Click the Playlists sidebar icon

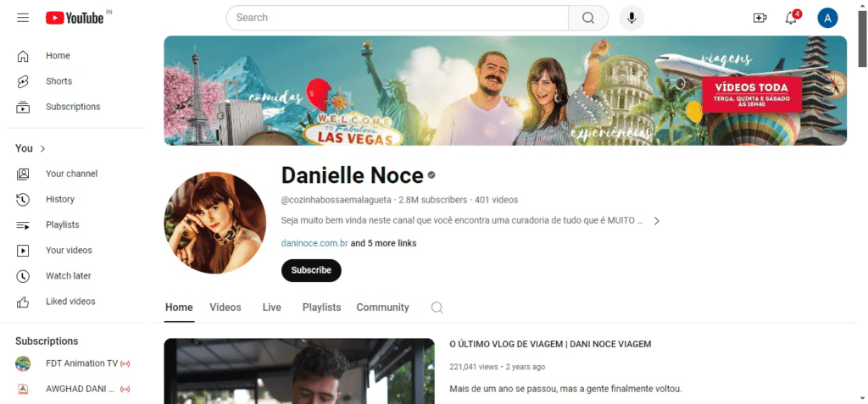[x=23, y=224]
